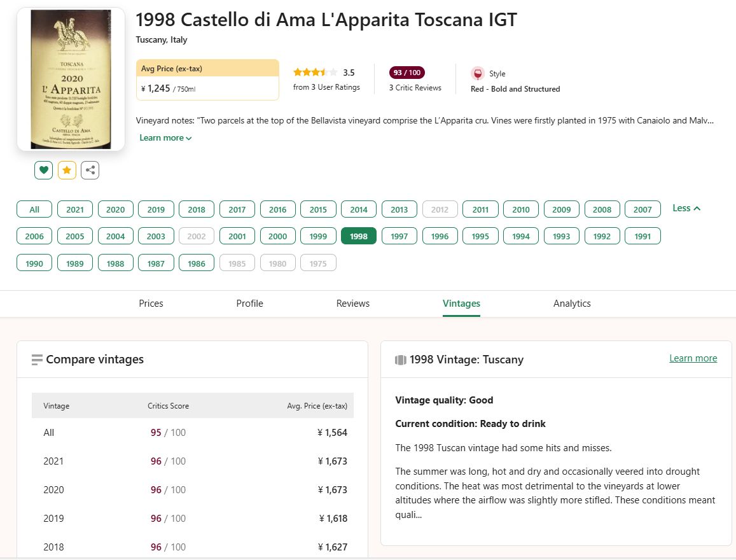The height and width of the screenshot is (560, 736).
Task: Choose the 1993 vintage pill
Action: pos(562,236)
